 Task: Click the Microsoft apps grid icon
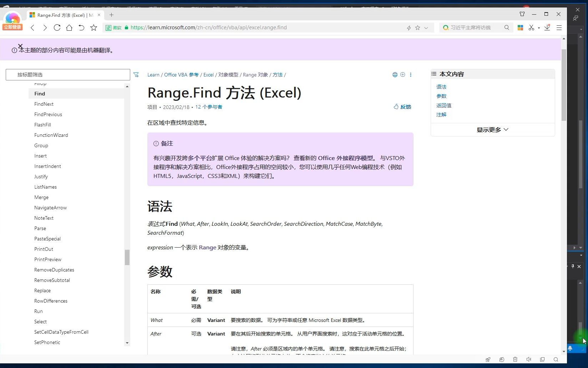(x=520, y=28)
